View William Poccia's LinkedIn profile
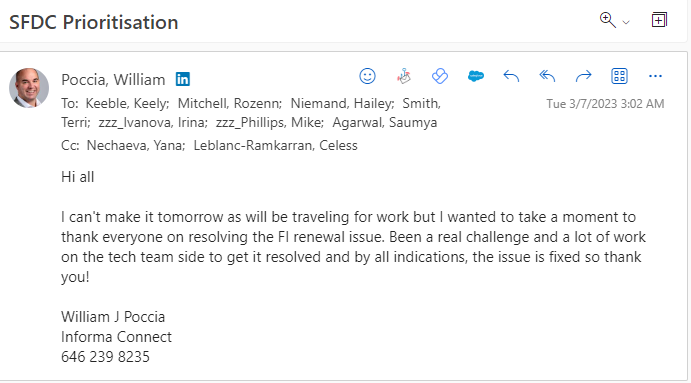 tap(183, 79)
